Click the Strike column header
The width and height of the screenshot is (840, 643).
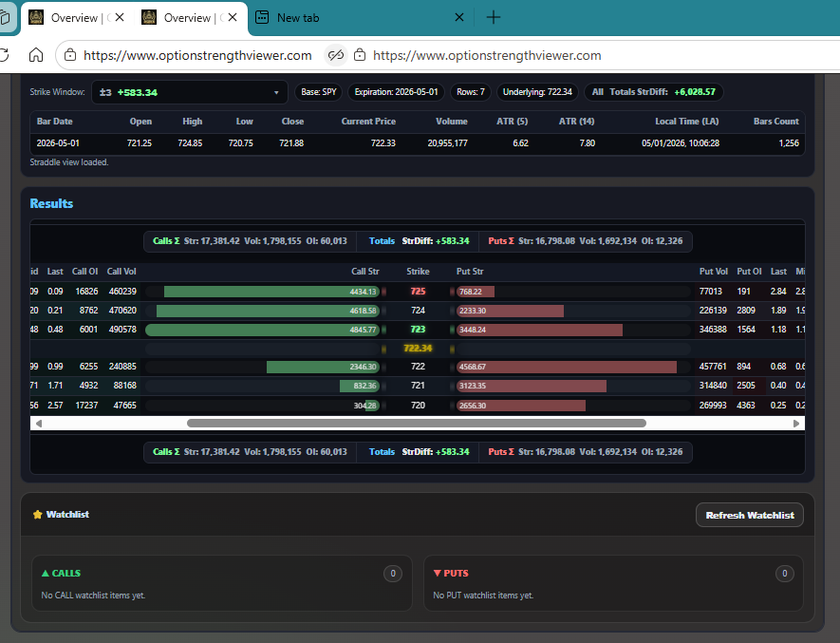coord(418,272)
